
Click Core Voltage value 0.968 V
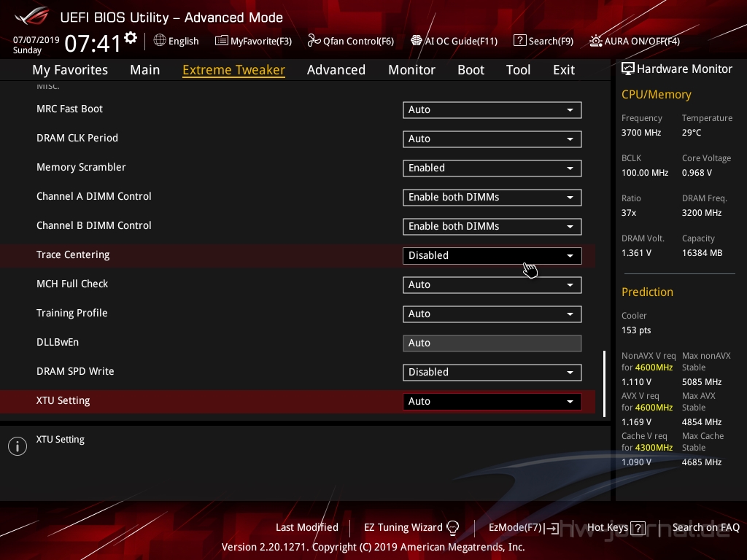[697, 172]
